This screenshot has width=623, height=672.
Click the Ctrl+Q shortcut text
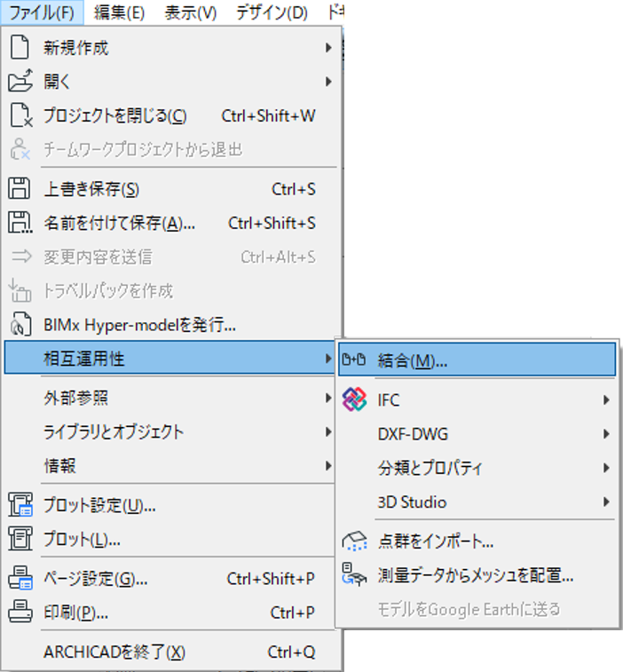pyautogui.click(x=291, y=652)
